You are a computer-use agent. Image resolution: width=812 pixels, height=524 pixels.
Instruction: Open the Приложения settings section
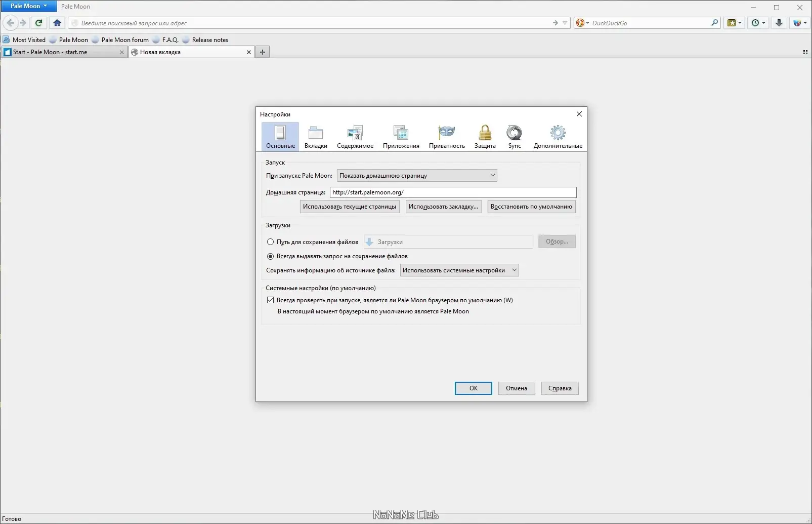401,137
